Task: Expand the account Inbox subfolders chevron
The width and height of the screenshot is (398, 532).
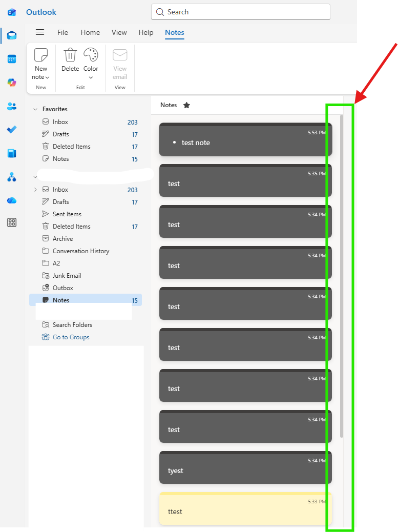Action: click(35, 190)
